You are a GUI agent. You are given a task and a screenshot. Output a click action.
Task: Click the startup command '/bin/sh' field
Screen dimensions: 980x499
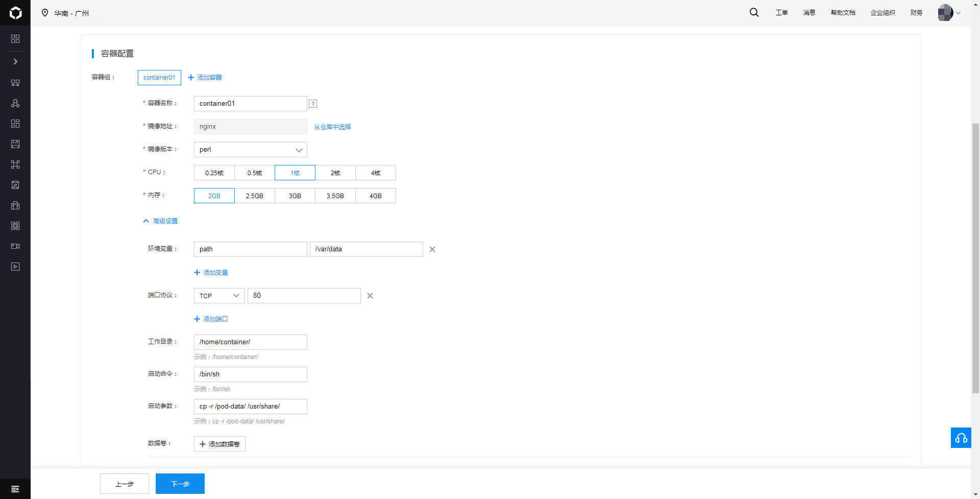pyautogui.click(x=250, y=374)
